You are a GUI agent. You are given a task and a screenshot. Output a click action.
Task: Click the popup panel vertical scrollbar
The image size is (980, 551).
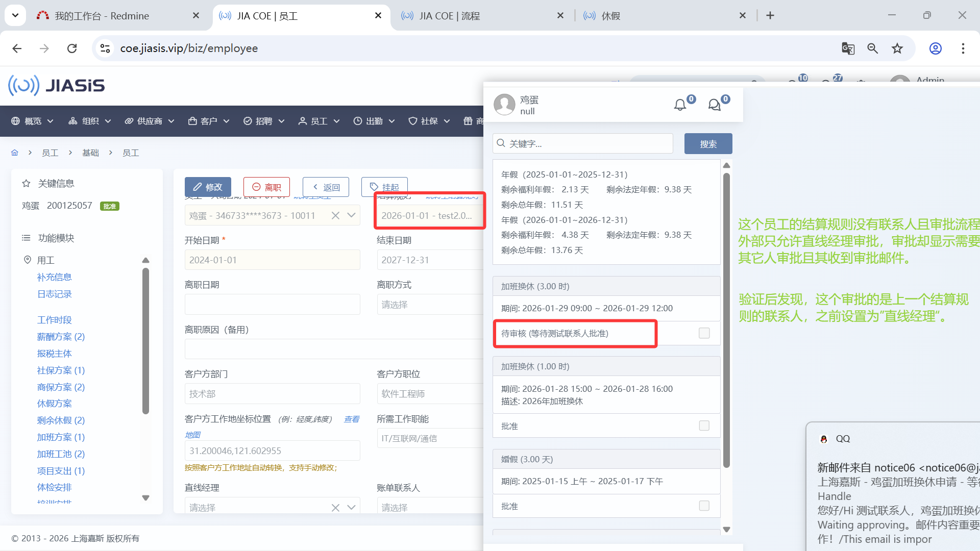tap(726, 319)
